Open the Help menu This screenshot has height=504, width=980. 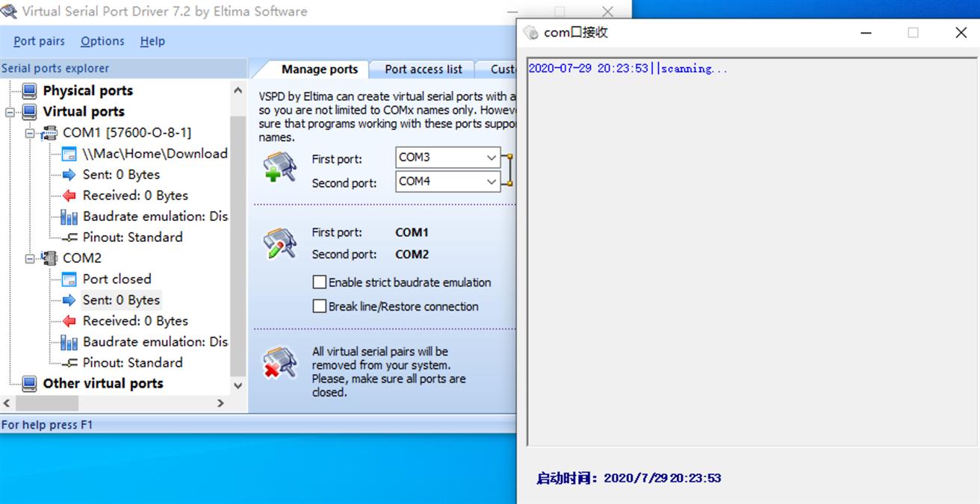(x=152, y=41)
